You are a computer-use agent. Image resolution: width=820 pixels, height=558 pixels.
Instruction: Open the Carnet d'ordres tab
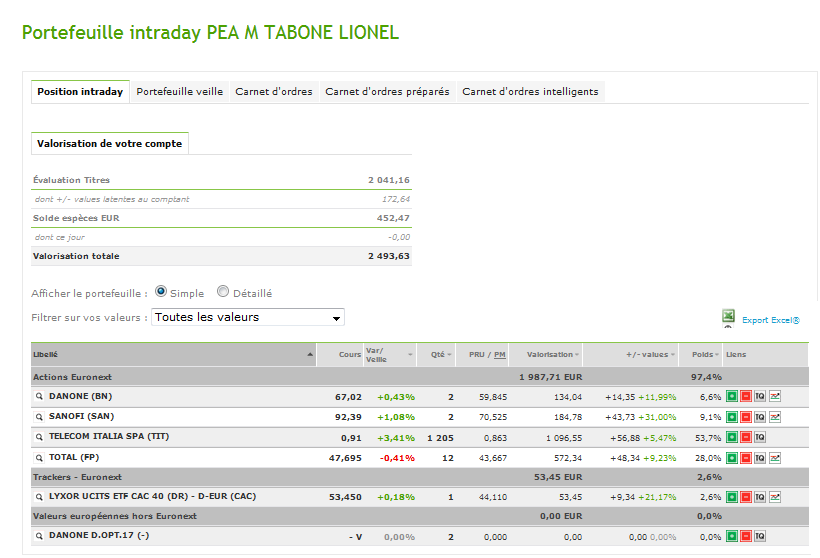(274, 92)
